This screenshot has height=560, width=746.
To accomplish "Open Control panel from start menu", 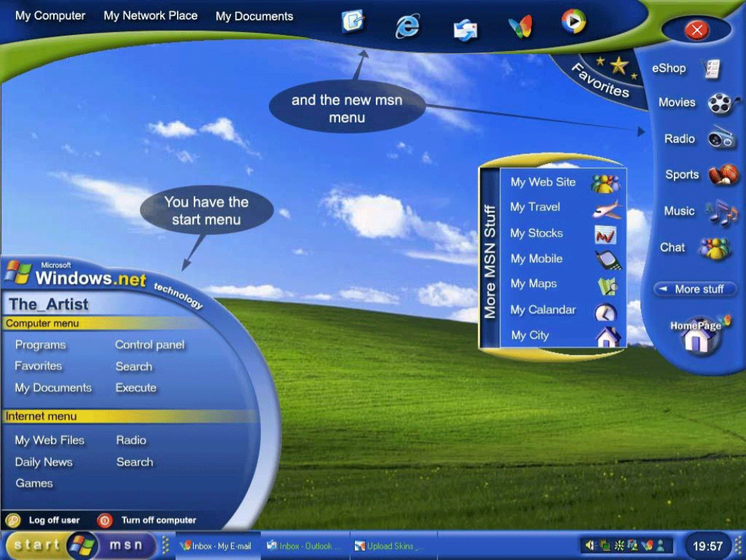I will click(150, 344).
